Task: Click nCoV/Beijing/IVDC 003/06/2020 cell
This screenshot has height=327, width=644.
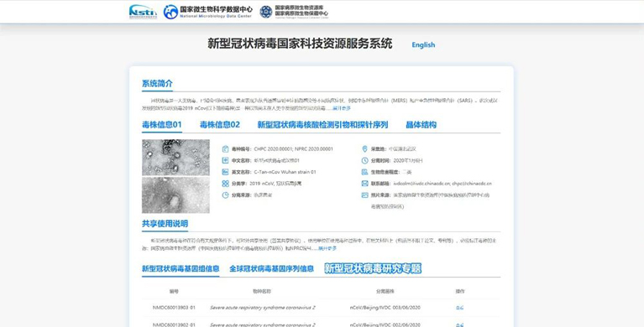Action: point(385,308)
